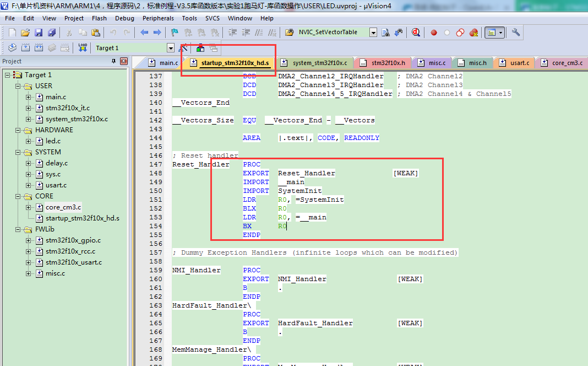Click the line 'LDR R0, =SystemInit'
The height and width of the screenshot is (366, 588).
pyautogui.click(x=293, y=200)
